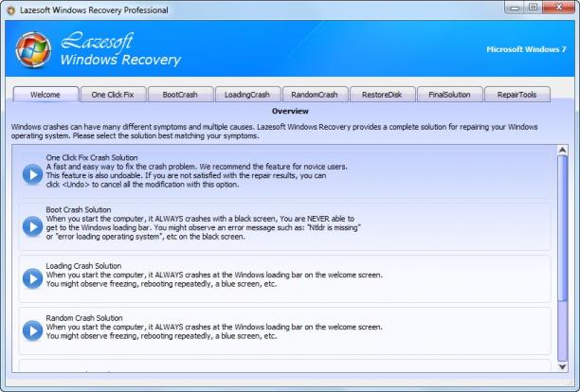
Task: Minimize the Lazesoft window
Action: 515,8
